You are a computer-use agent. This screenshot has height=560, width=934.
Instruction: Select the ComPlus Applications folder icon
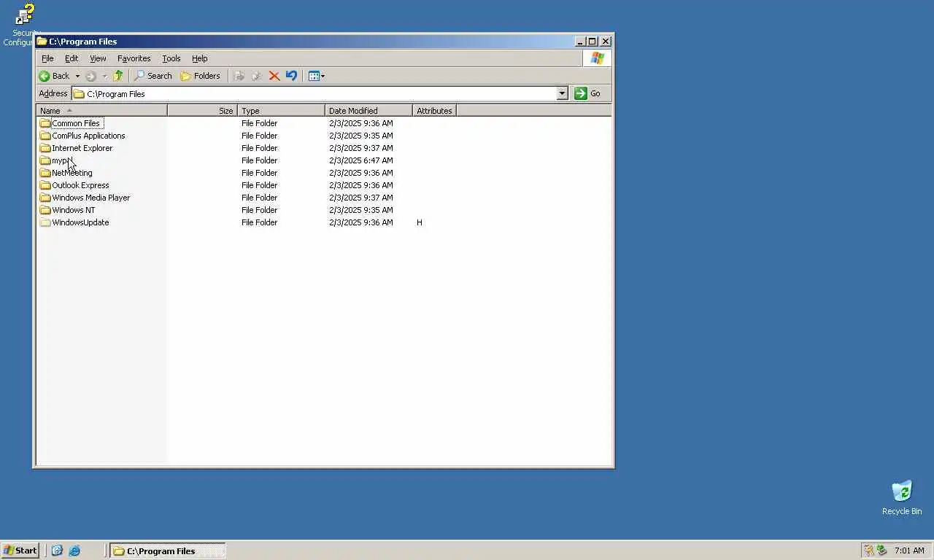coord(45,136)
